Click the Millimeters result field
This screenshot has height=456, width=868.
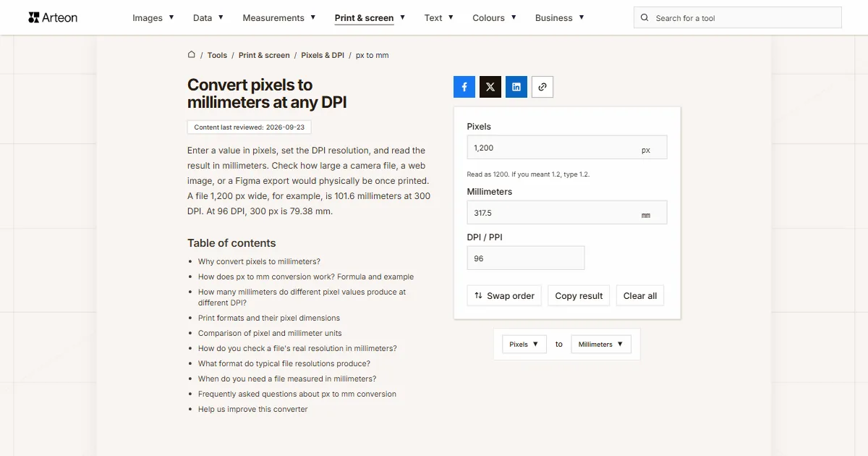[567, 213]
